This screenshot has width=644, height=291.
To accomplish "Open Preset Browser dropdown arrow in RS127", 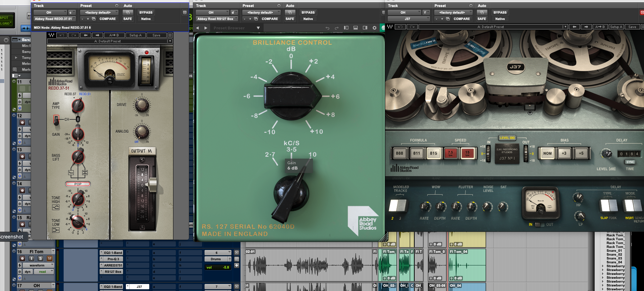I will click(x=258, y=28).
